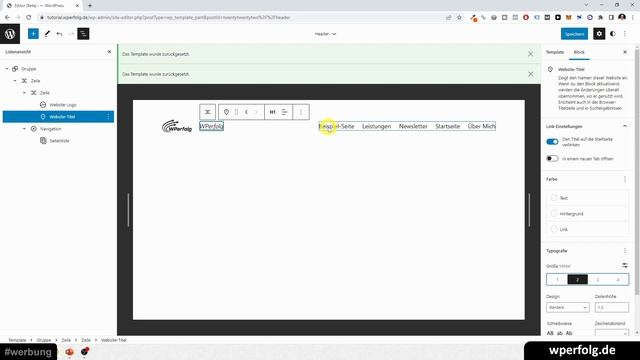
Task: Select the pencil edit tool
Action: pyautogui.click(x=47, y=34)
